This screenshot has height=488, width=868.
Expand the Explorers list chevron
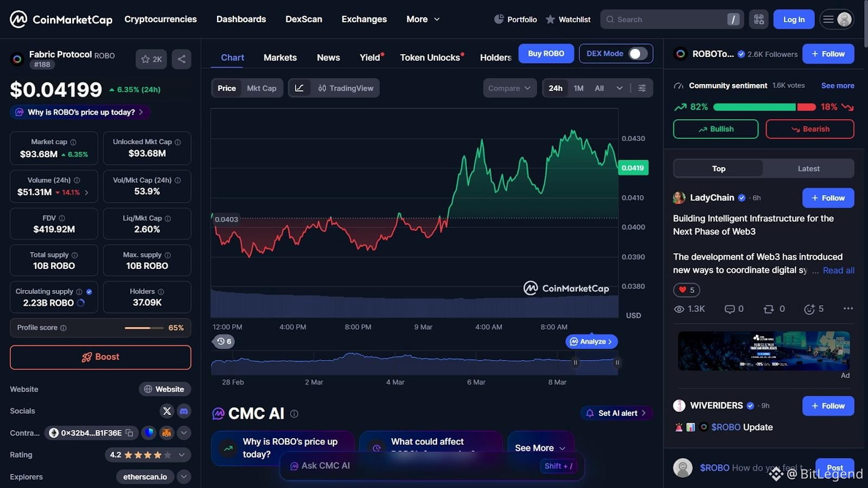point(184,477)
